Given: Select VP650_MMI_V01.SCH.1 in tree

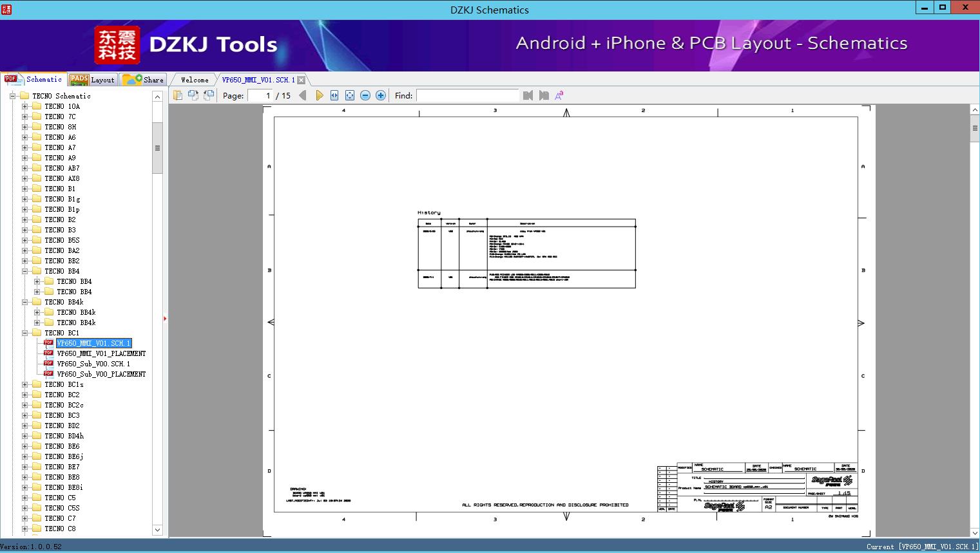Looking at the screenshot, I should [93, 343].
